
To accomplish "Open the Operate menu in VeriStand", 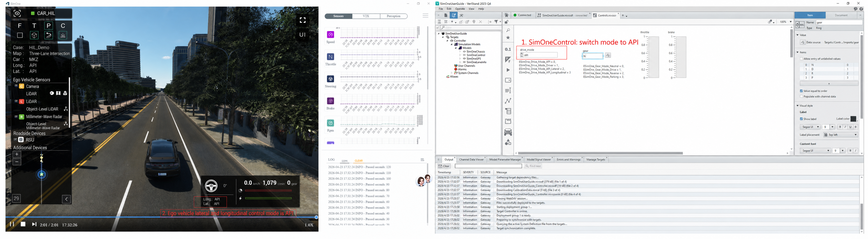I will [x=460, y=9].
